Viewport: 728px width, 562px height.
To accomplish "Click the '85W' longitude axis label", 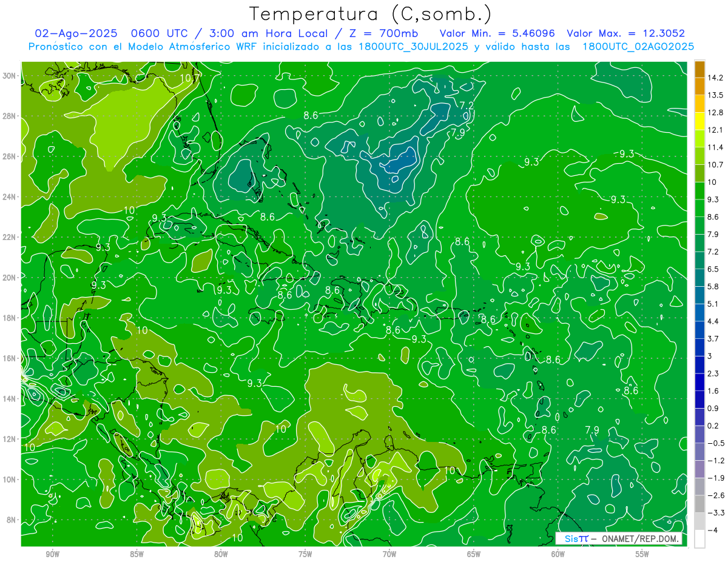I will pos(137,554).
